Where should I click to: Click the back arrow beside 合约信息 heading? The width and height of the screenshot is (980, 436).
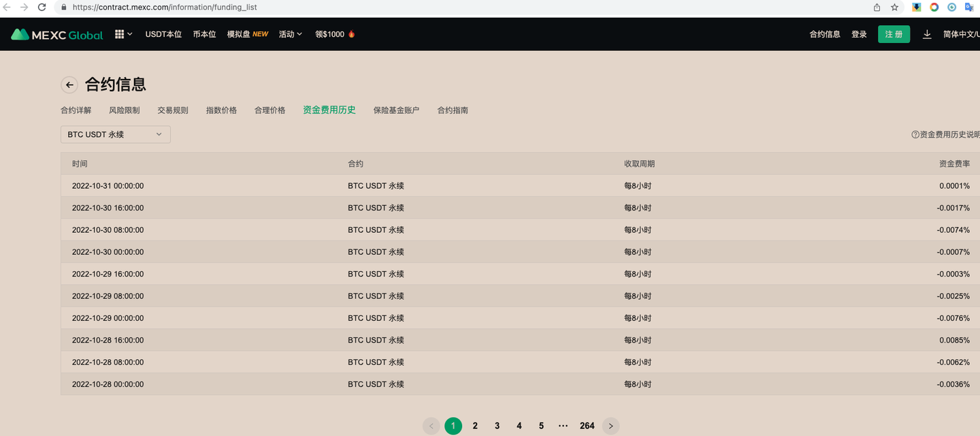[69, 84]
